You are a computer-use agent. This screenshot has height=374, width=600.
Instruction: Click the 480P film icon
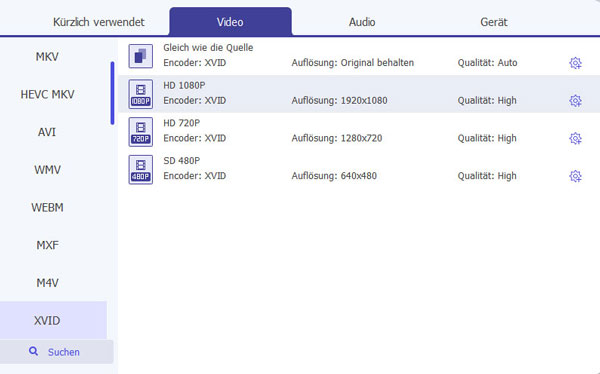click(140, 170)
